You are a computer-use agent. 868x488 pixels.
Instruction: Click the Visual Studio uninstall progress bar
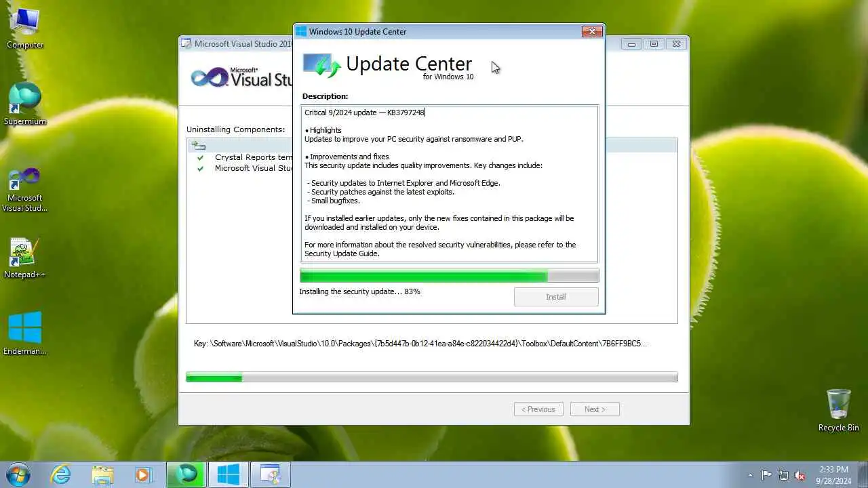432,378
